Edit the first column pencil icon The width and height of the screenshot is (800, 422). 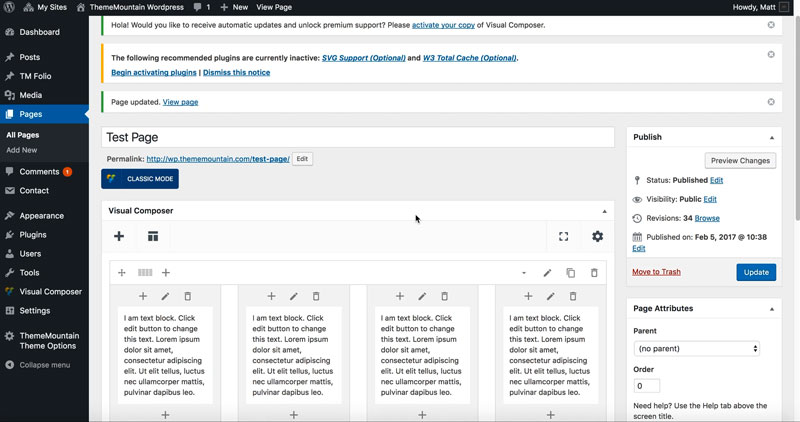pyautogui.click(x=165, y=296)
